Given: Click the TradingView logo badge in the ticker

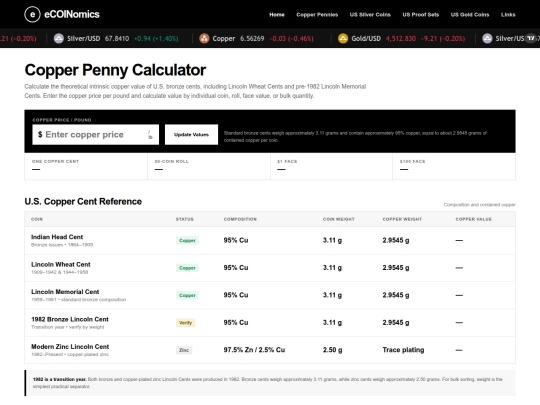Looking at the screenshot, I should click(531, 38).
